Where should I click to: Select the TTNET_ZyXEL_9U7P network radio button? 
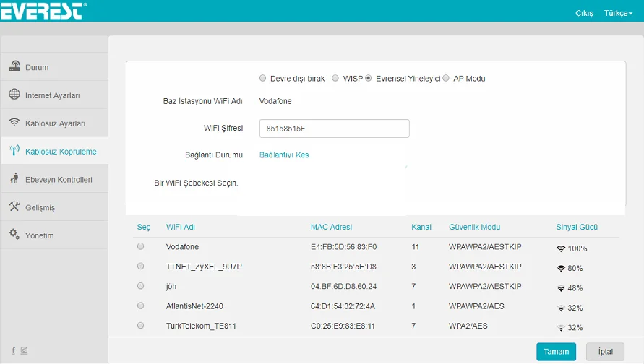point(140,266)
